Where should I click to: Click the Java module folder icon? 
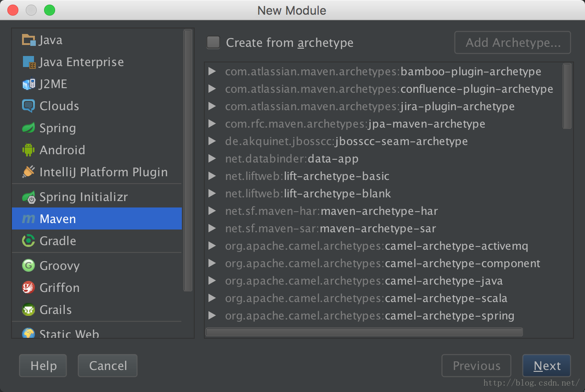pos(28,40)
